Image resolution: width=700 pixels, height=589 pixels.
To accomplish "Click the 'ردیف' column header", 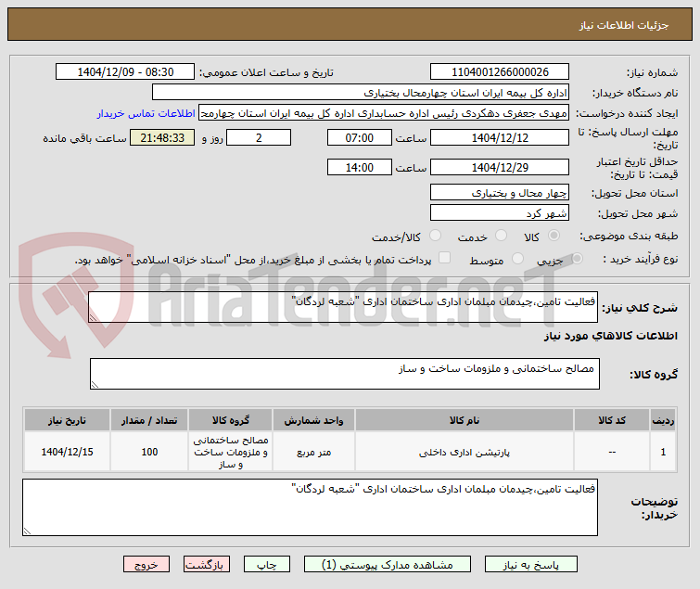I will tap(663, 420).
